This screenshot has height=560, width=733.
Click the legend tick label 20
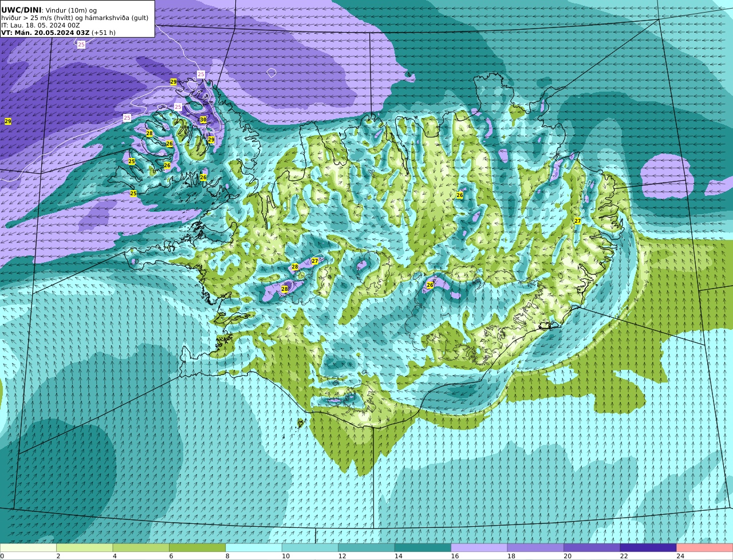click(568, 556)
